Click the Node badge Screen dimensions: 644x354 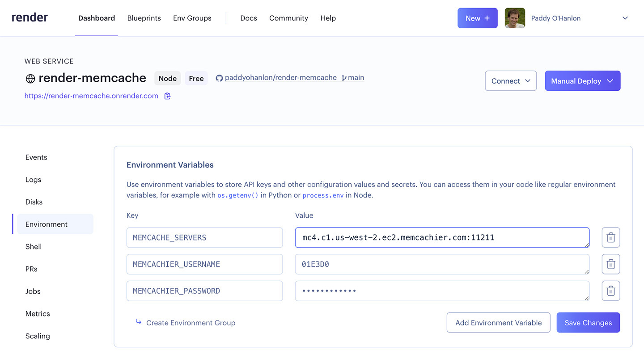(168, 78)
